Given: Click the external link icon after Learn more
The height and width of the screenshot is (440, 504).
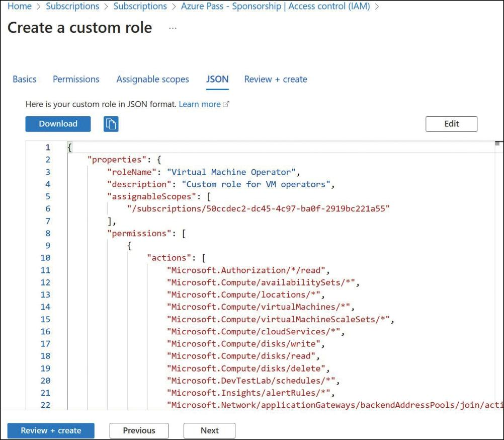Looking at the screenshot, I should (226, 104).
